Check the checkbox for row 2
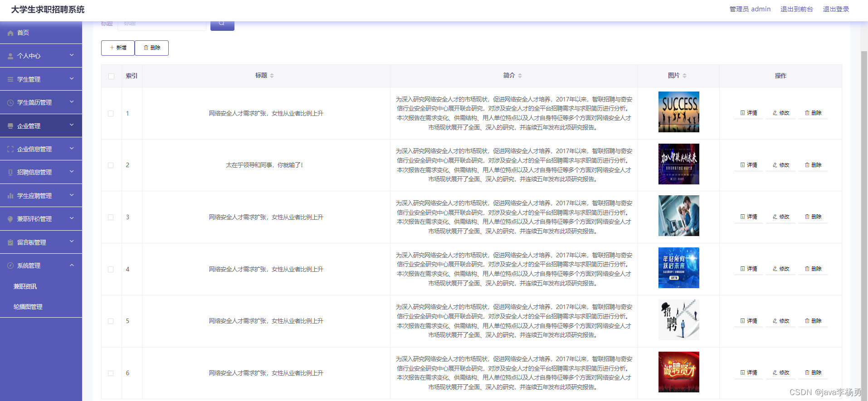The height and width of the screenshot is (401, 868). tap(111, 165)
